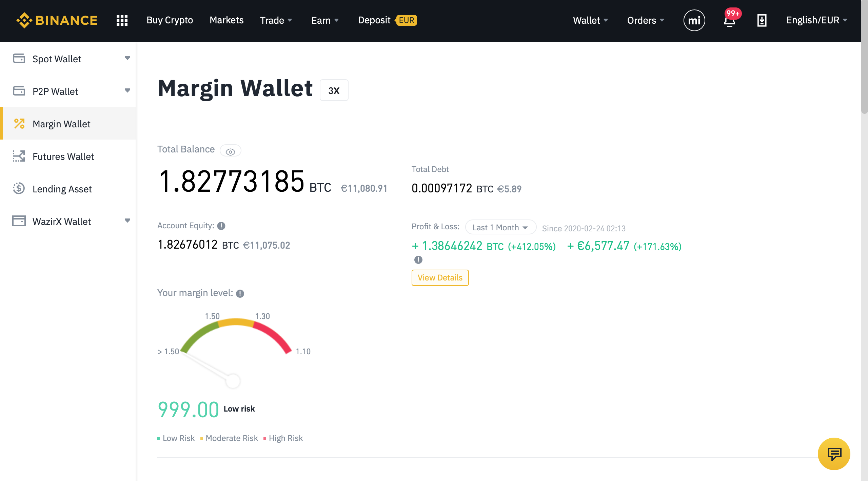Click the 999.00 margin level value
The width and height of the screenshot is (868, 481).
tap(188, 410)
